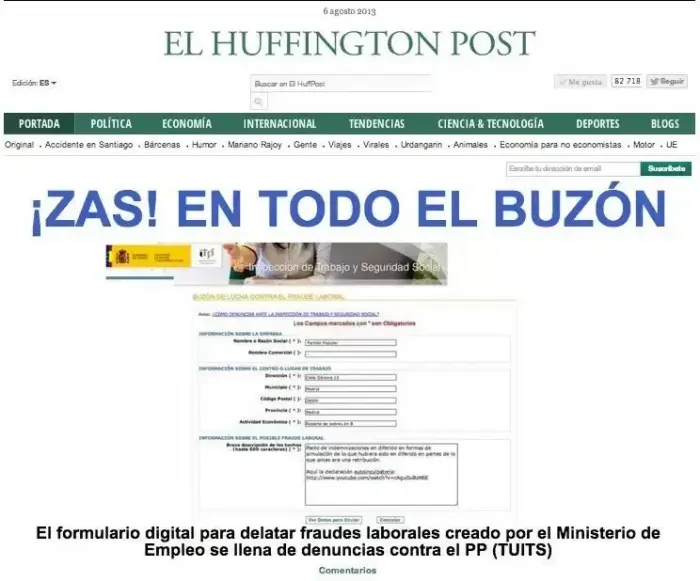Click the Twitter Seguir button

pyautogui.click(x=667, y=81)
